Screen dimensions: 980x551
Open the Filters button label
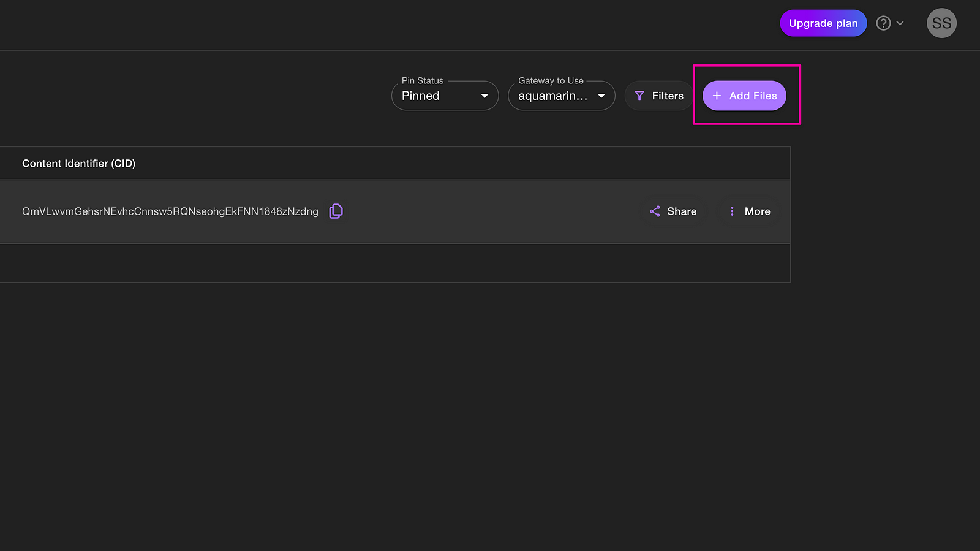(x=668, y=96)
